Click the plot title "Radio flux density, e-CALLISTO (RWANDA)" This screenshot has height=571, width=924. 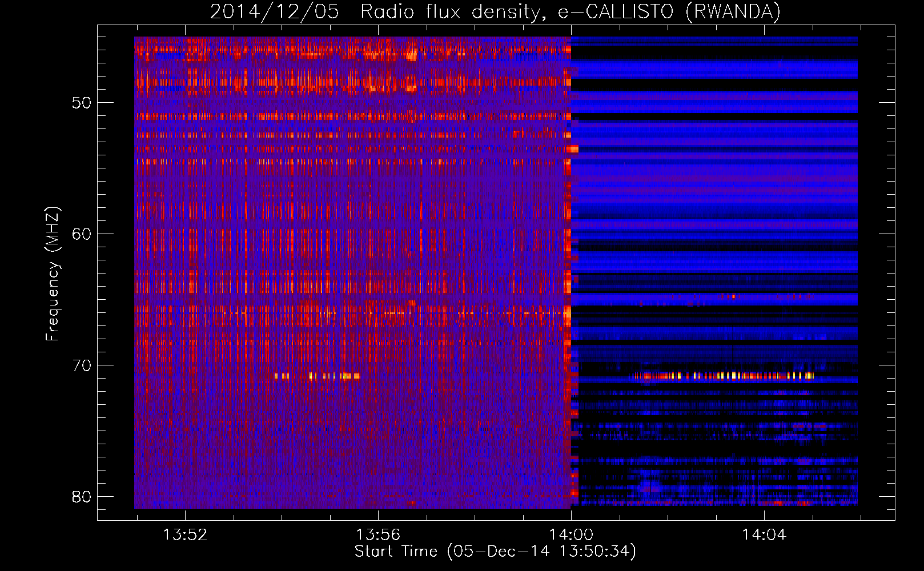(570, 12)
